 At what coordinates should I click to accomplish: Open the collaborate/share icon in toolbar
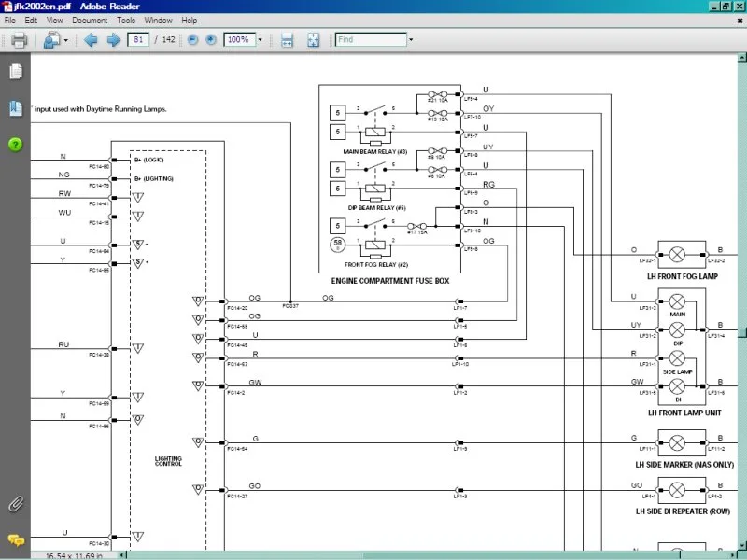coord(51,40)
